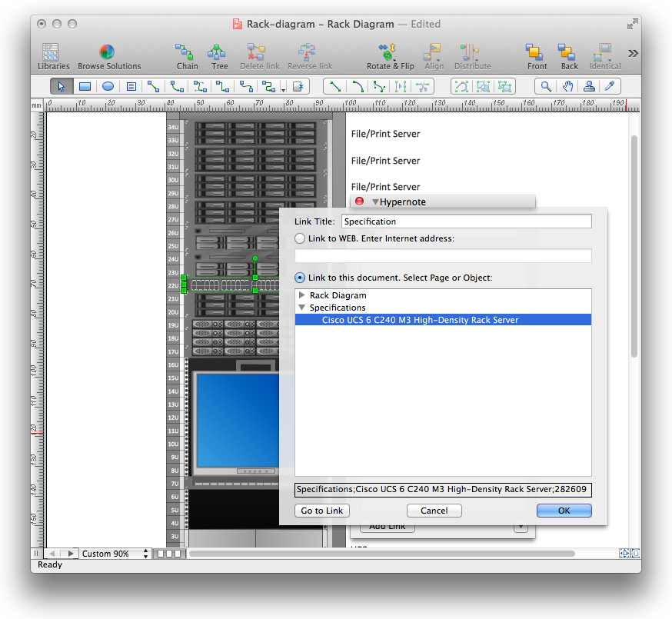Screen dimensions: 672x619
Task: Send object to Back
Action: [569, 56]
